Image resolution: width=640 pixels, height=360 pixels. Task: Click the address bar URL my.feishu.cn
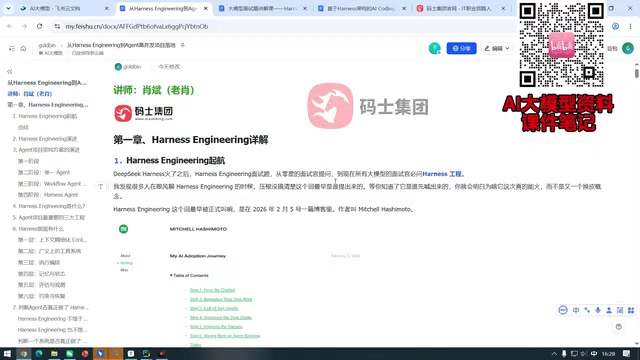pyautogui.click(x=137, y=26)
